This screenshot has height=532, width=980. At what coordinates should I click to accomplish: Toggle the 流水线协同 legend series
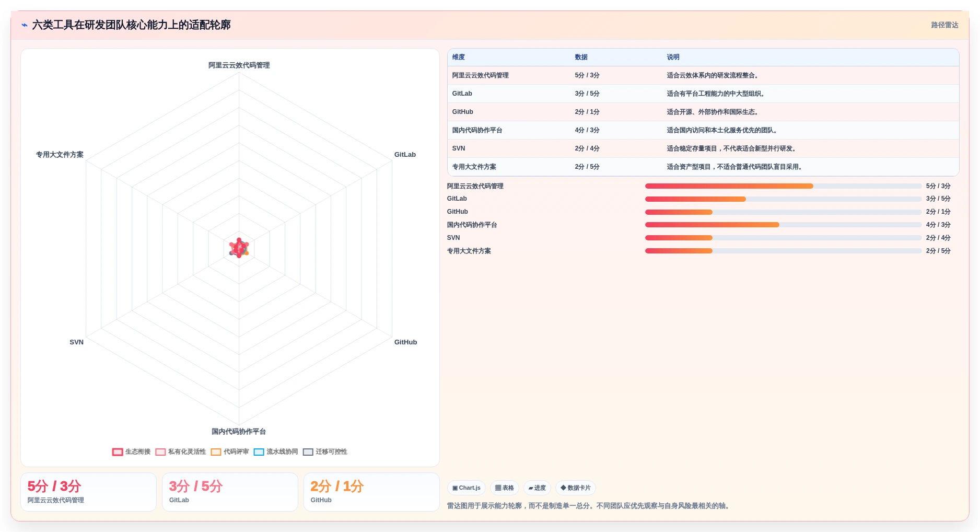[x=276, y=452]
